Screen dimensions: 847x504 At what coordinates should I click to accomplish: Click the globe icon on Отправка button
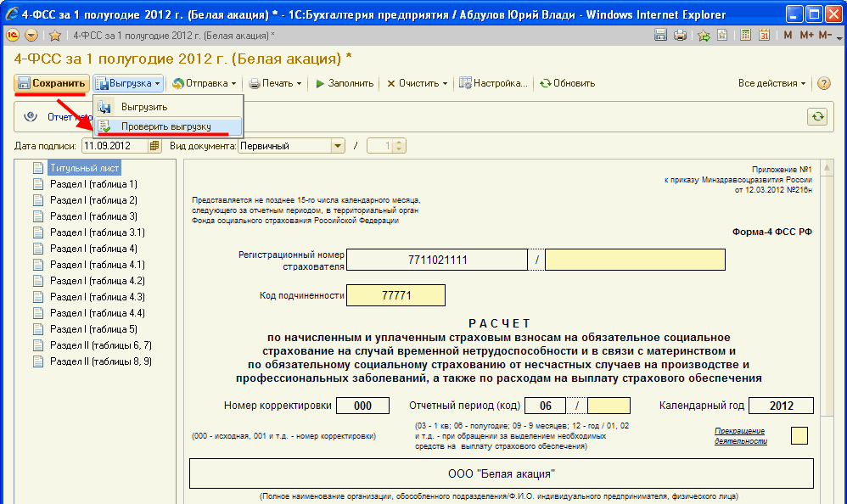pos(177,84)
